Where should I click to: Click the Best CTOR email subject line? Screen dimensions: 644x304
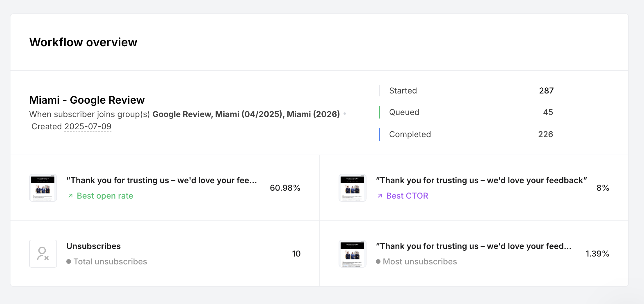[481, 180]
